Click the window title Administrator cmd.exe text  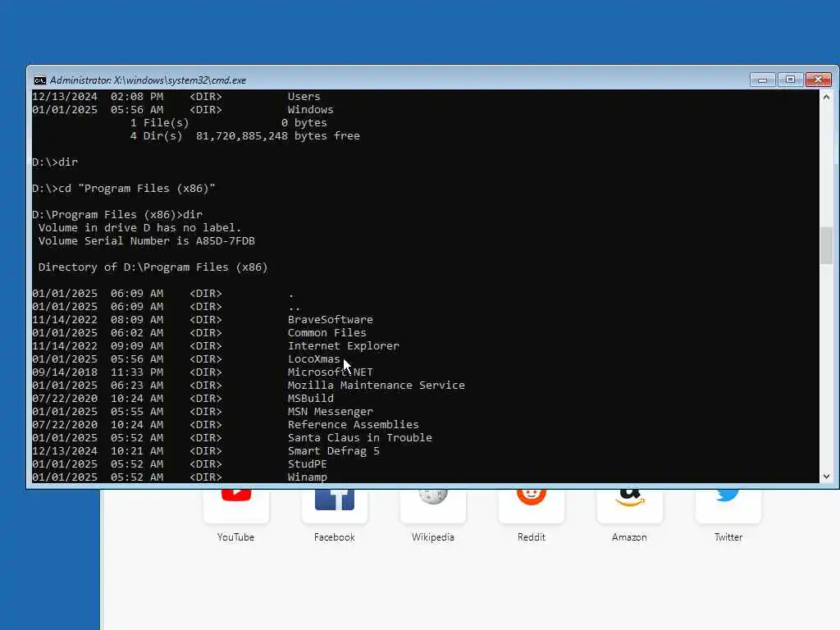(x=148, y=80)
